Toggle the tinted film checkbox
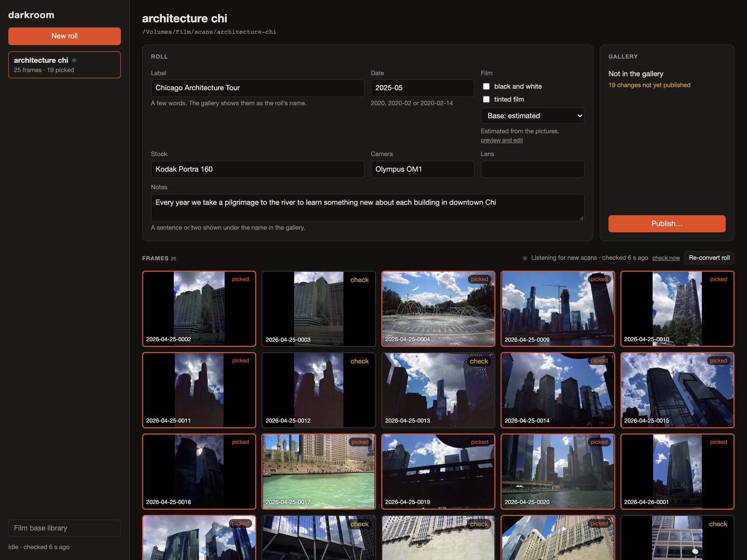The width and height of the screenshot is (747, 560). [486, 100]
